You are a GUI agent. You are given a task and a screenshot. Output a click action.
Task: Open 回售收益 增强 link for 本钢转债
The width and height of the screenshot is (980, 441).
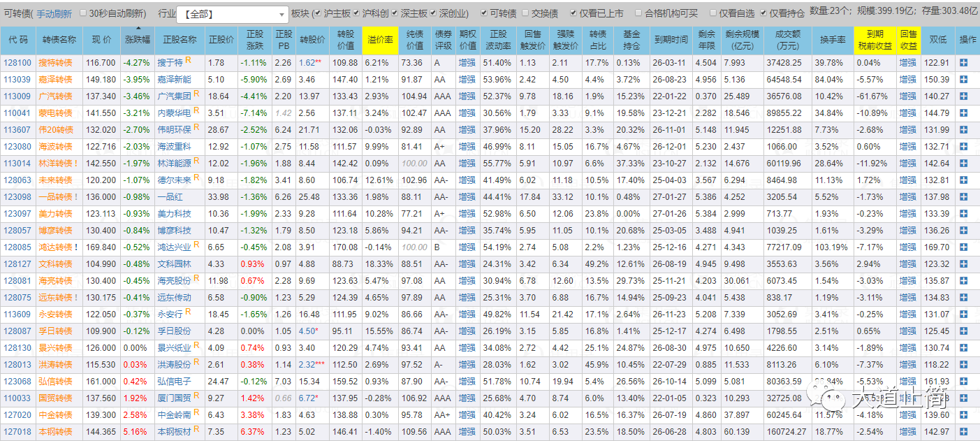pos(908,432)
